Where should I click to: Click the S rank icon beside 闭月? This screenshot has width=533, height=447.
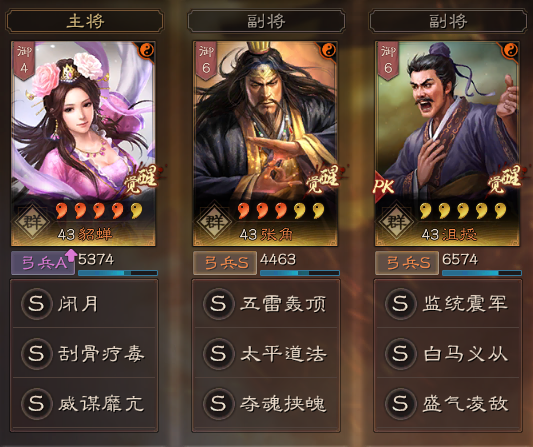pyautogui.click(x=37, y=304)
